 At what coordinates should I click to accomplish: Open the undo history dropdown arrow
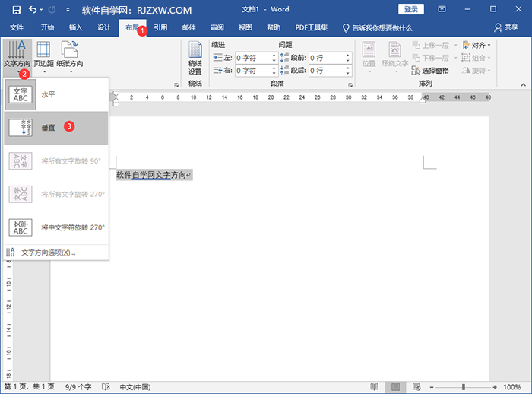41,10
